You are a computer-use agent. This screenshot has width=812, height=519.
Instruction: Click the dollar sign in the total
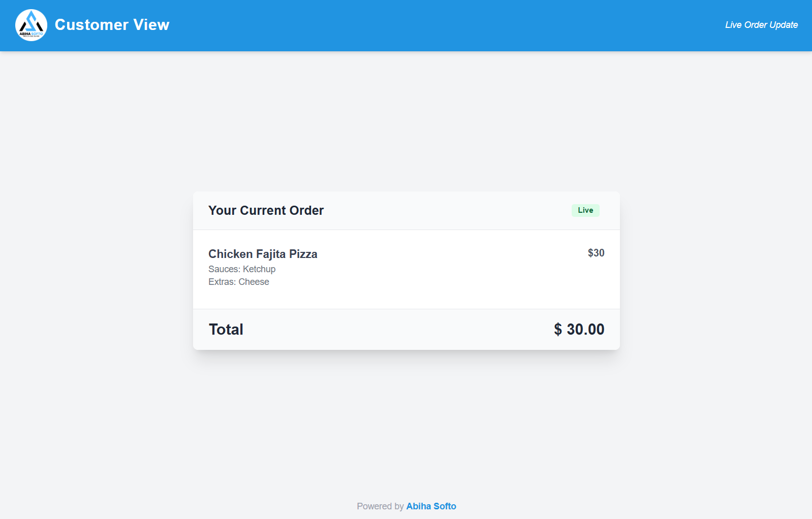click(558, 330)
